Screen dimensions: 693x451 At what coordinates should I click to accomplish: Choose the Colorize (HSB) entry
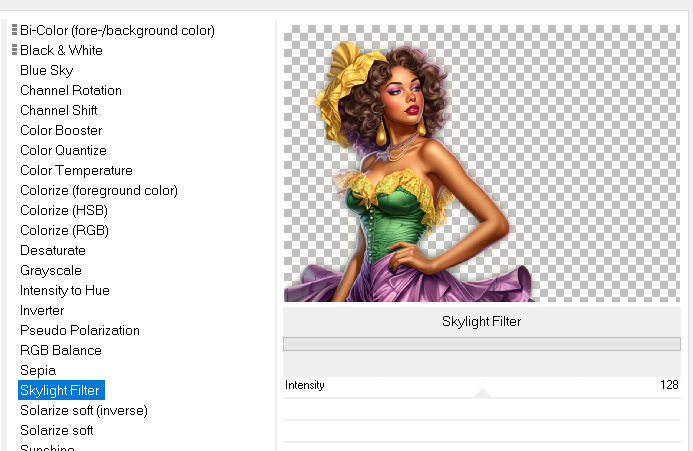click(x=63, y=210)
